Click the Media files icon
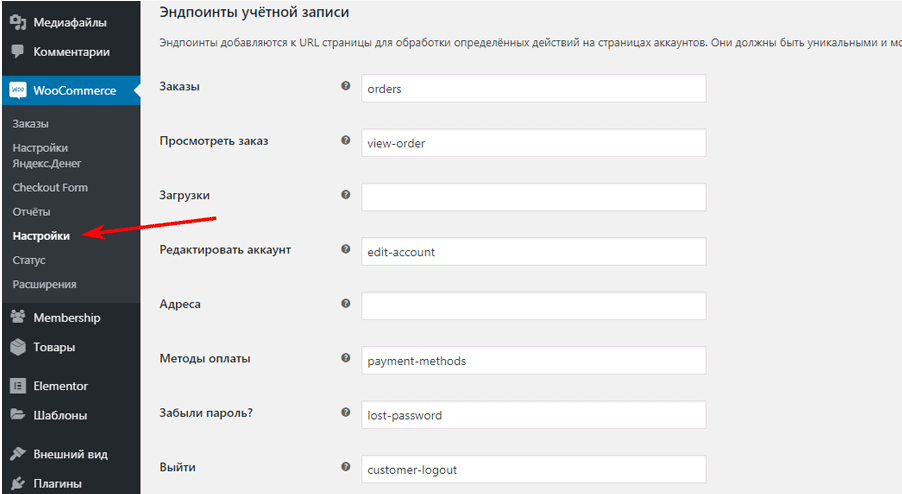 (x=18, y=21)
